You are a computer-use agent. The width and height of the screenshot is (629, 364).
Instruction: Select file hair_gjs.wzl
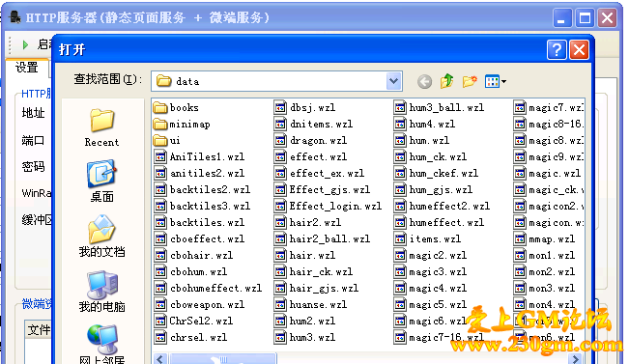click(317, 289)
